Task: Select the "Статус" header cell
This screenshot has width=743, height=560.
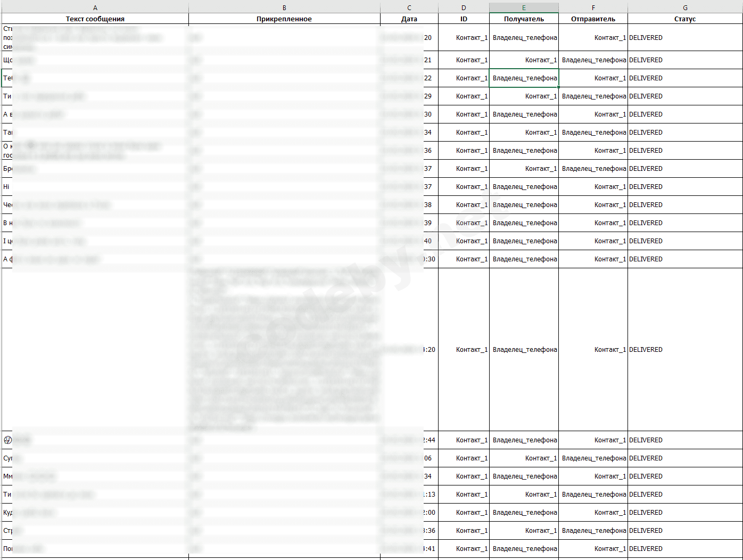Action: coord(685,19)
